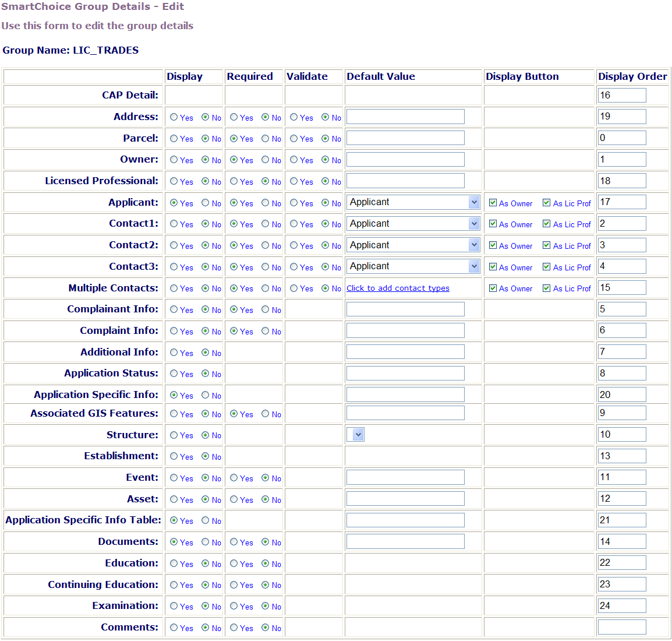Uncheck As Owner for Applicant row
The image size is (672, 641).
[493, 203]
